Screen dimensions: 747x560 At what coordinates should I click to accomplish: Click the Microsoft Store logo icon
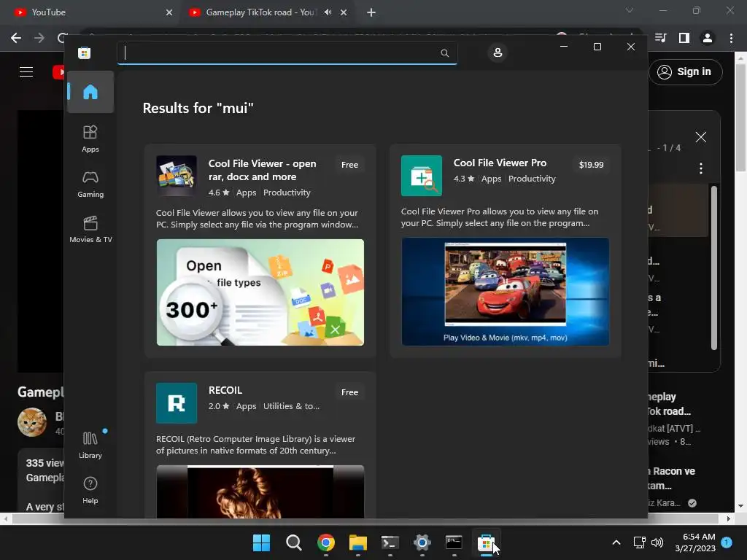coord(85,52)
